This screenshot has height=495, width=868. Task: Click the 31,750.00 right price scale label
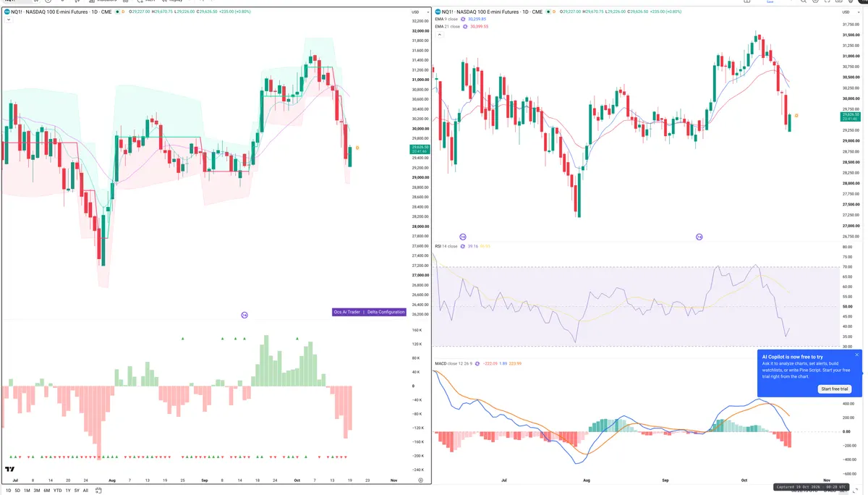pos(851,25)
